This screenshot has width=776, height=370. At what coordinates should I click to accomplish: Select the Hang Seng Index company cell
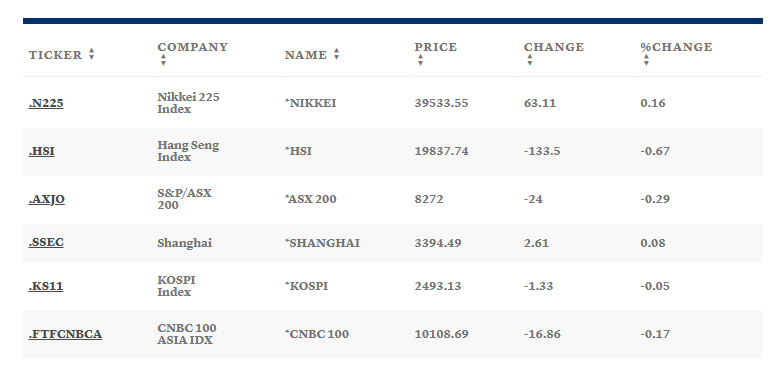point(188,151)
